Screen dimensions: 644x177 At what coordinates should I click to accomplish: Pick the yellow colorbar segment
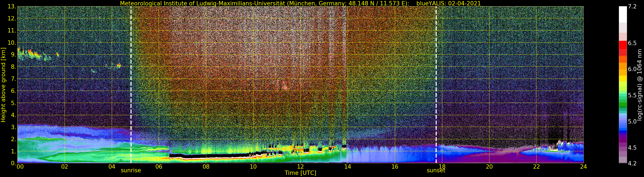point(623,78)
